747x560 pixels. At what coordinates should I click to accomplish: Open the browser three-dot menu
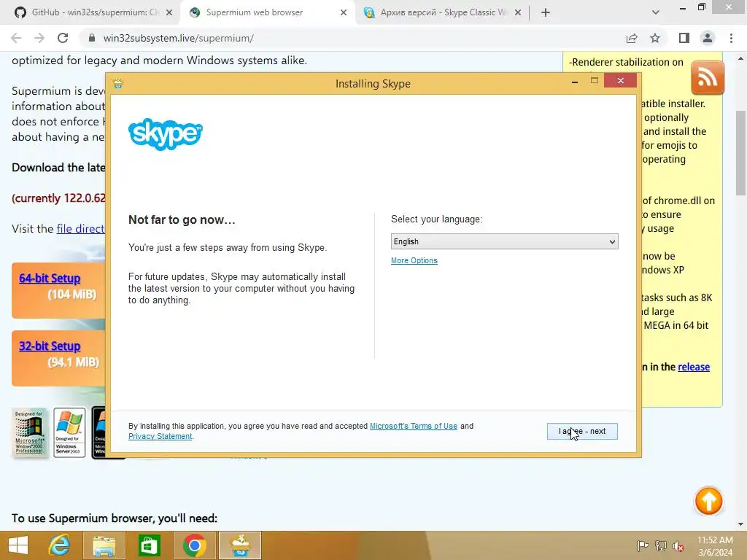[x=731, y=38]
